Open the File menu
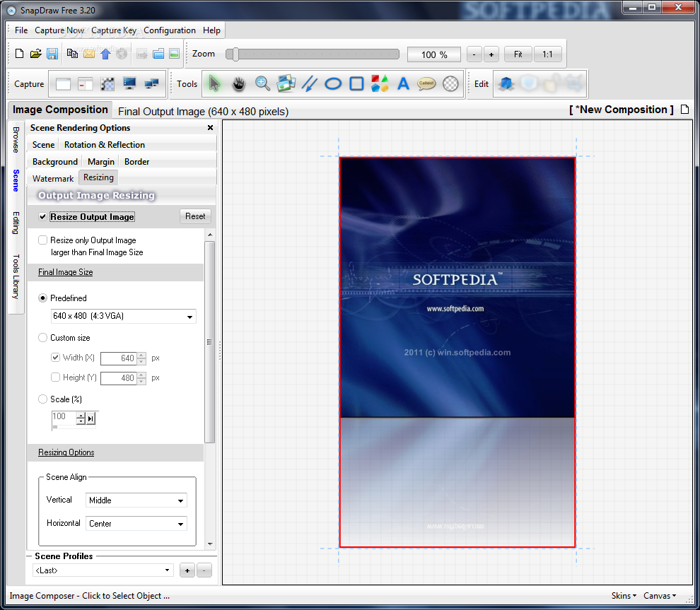700x610 pixels. click(x=21, y=30)
